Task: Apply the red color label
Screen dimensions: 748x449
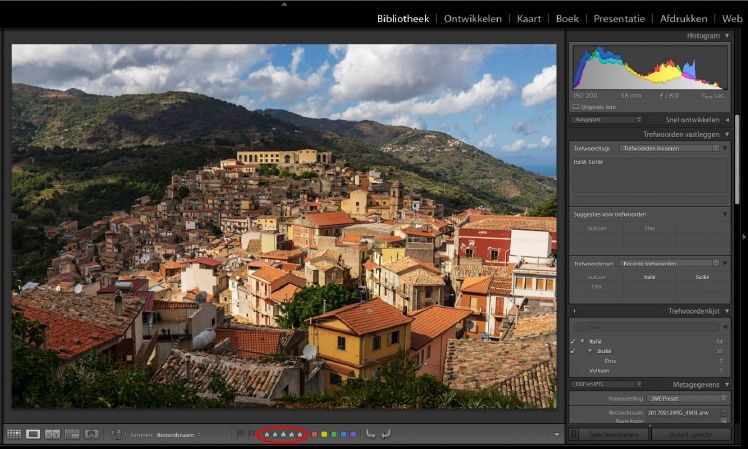Action: coord(314,434)
